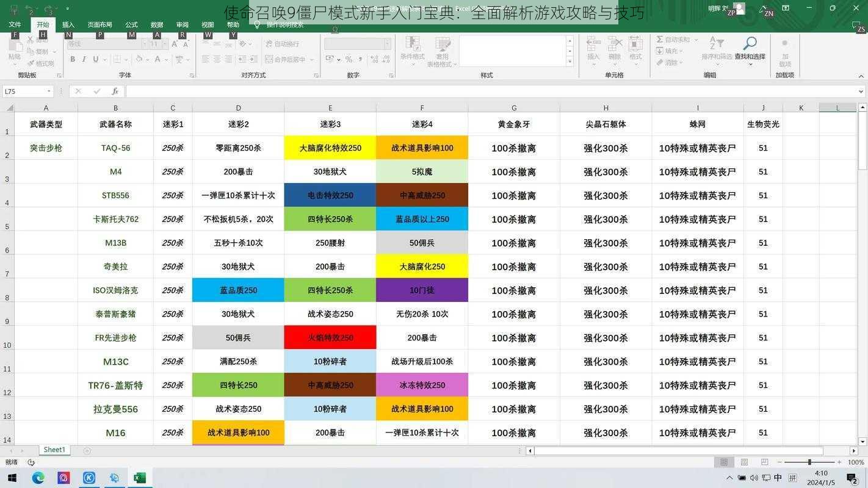The image size is (868, 488).
Task: Click the Fill (填充) button
Action: pyautogui.click(x=670, y=51)
